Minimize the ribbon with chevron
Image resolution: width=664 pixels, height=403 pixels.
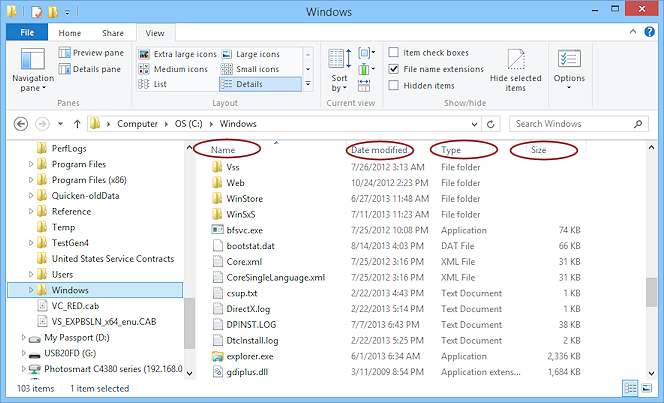tap(633, 31)
